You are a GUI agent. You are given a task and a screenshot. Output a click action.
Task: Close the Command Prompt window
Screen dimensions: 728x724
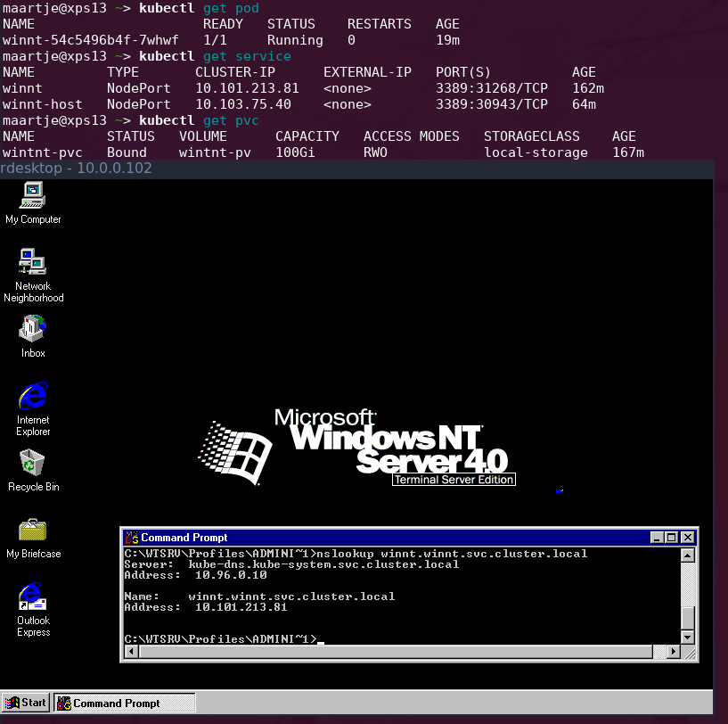click(688, 538)
